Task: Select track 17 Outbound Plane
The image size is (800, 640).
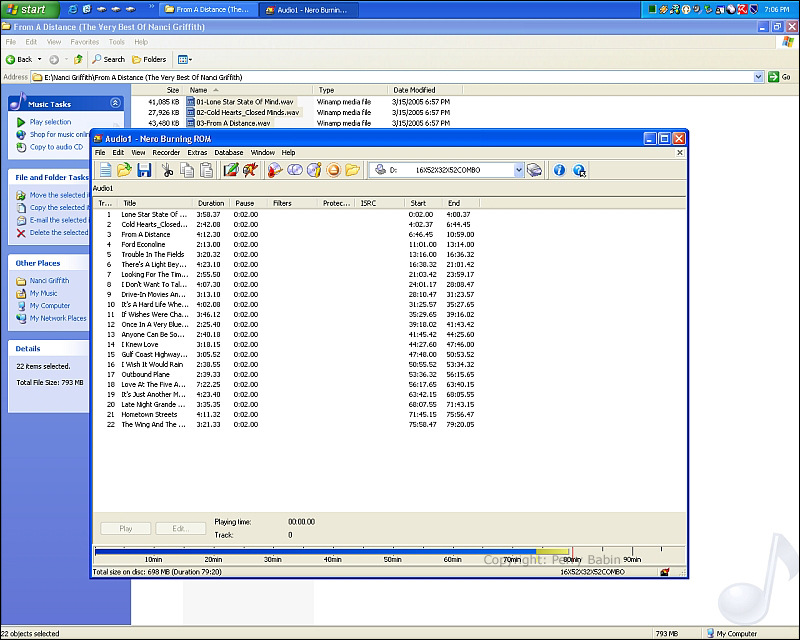Action: coord(145,375)
